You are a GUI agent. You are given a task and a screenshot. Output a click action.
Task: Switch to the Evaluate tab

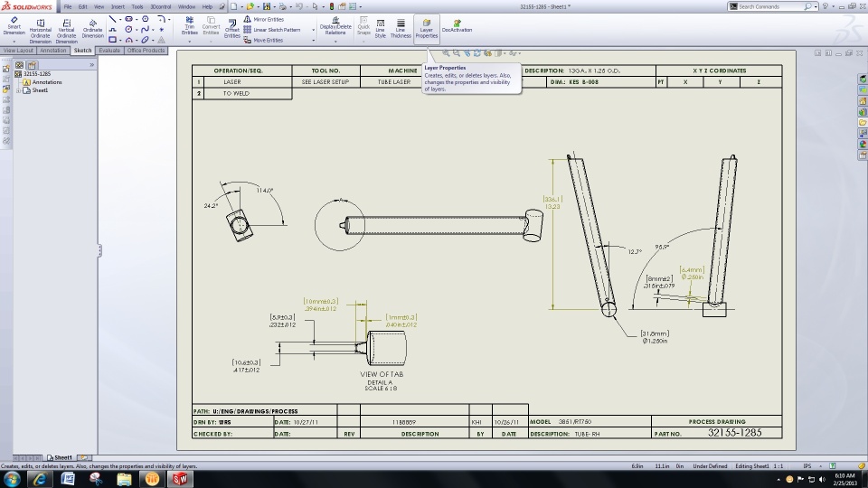(x=109, y=51)
